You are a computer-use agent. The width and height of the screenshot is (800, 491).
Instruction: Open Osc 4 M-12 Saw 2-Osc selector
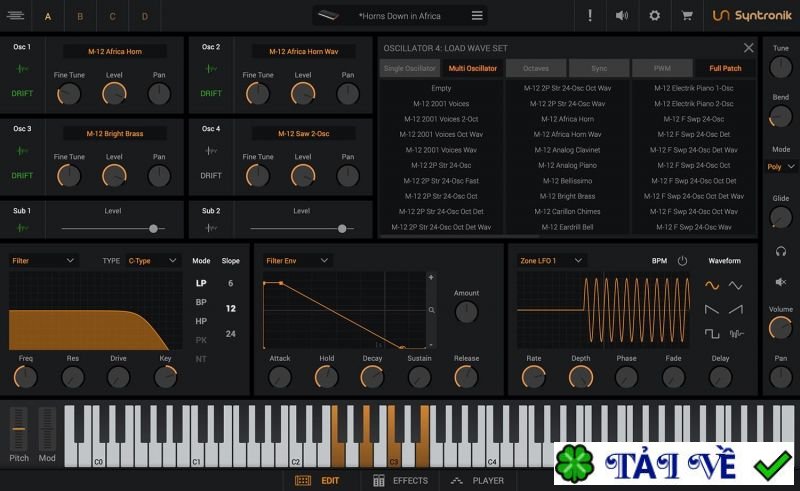(304, 134)
